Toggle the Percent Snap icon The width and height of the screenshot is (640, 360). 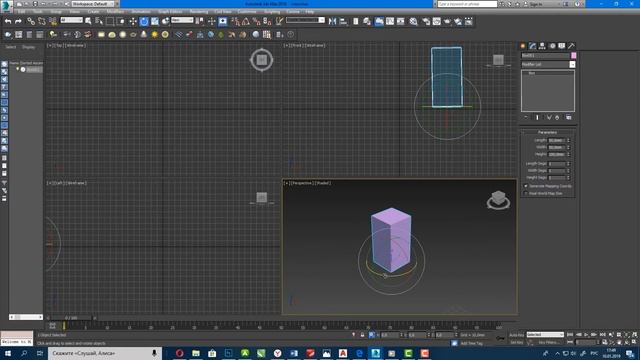point(256,21)
